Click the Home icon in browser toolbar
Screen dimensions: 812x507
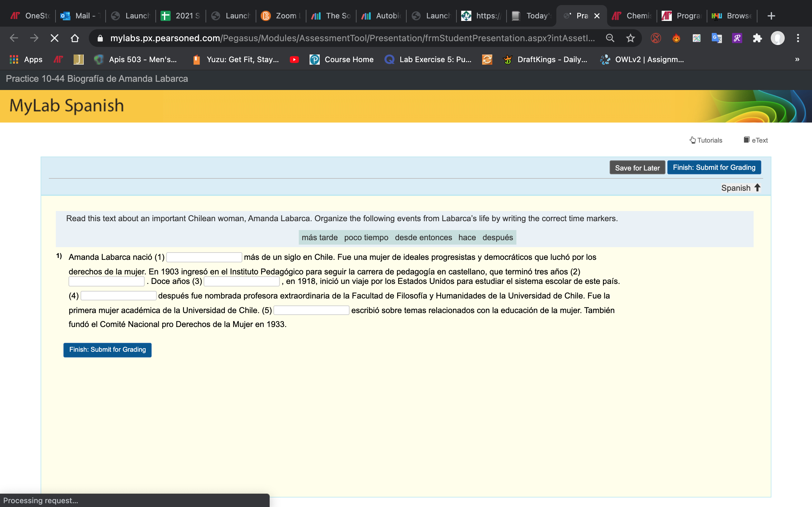point(75,38)
